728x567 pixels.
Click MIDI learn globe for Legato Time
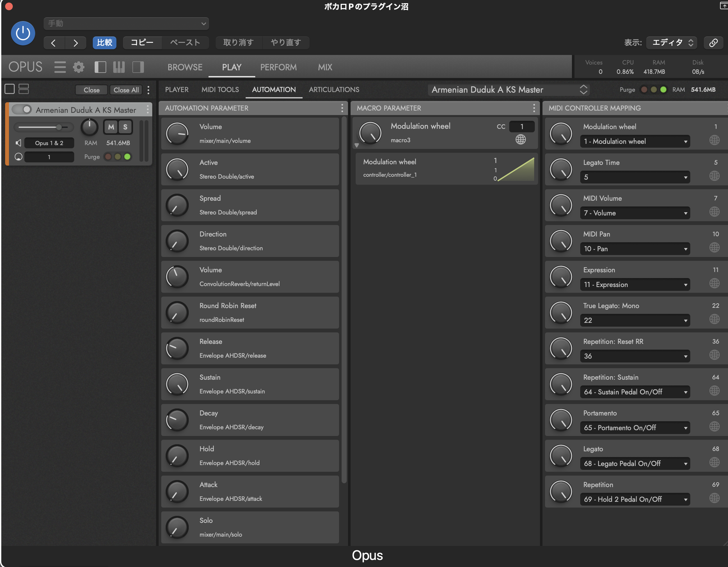(714, 176)
